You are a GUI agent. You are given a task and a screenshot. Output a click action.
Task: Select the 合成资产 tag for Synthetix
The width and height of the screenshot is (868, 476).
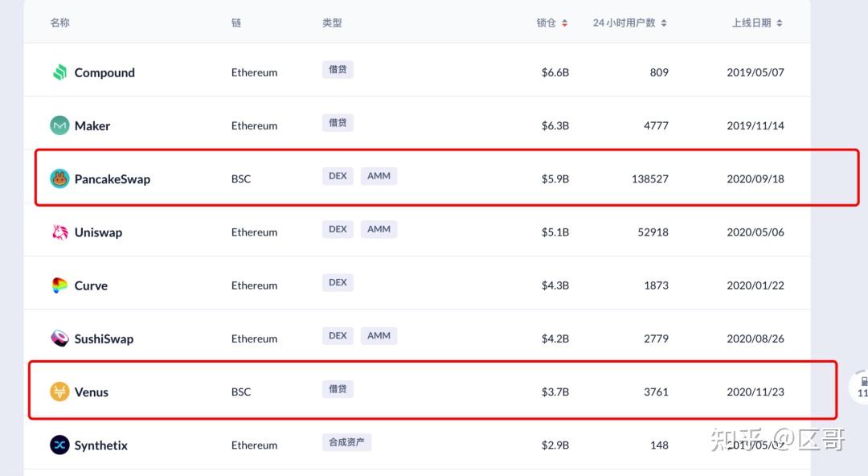(x=346, y=442)
